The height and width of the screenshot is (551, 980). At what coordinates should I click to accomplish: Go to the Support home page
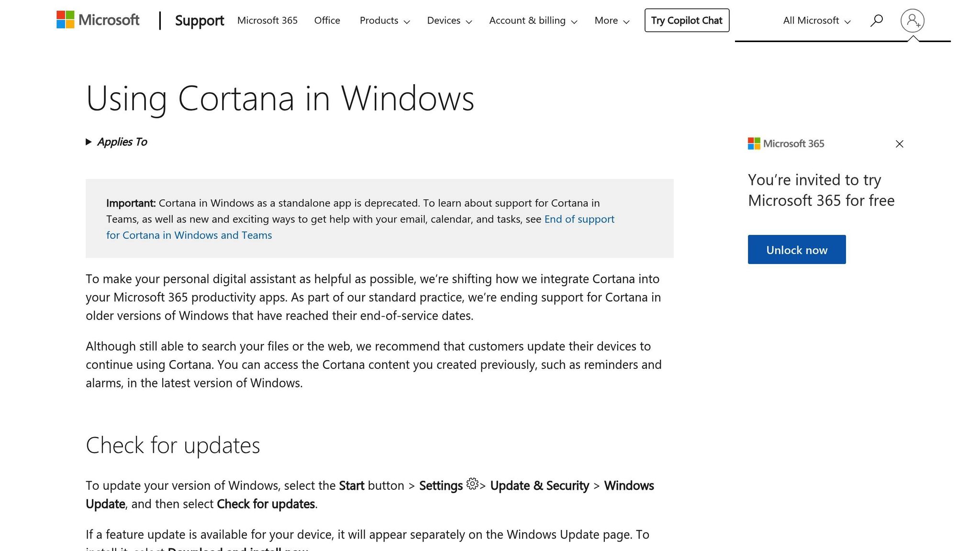[x=200, y=21]
